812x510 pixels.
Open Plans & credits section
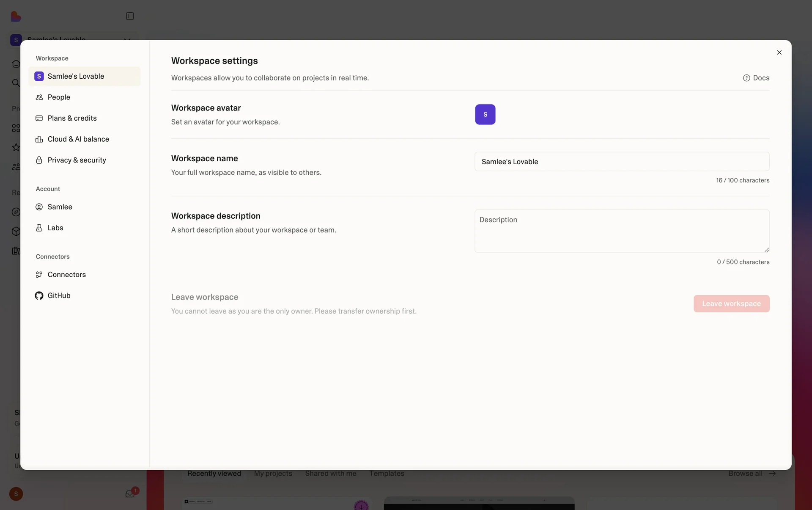[72, 118]
